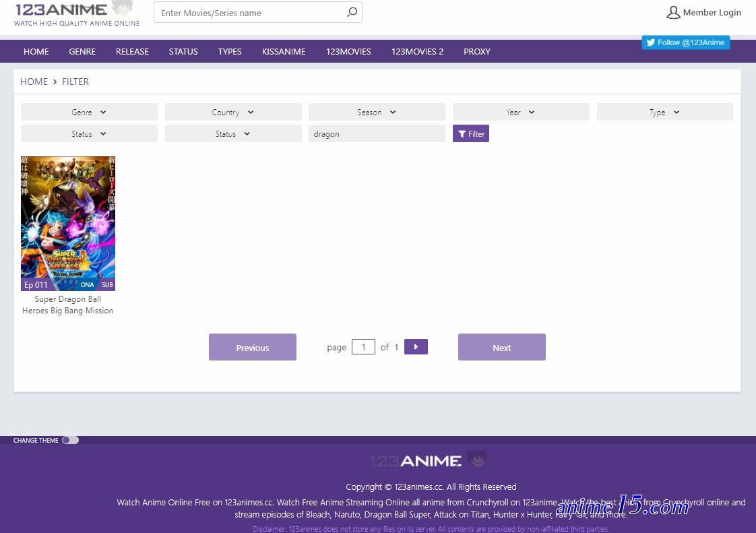Click the purple Filter button
The image size is (756, 533).
[470, 133]
